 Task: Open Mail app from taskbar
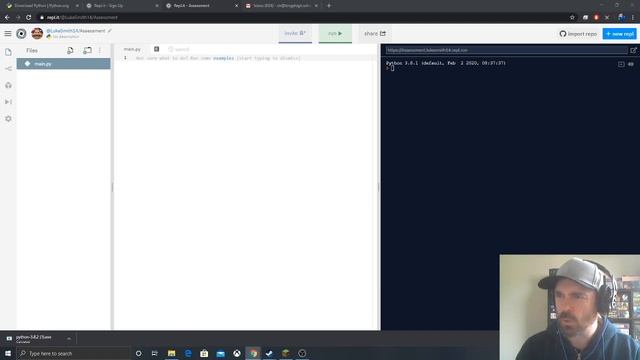pyautogui.click(x=220, y=353)
